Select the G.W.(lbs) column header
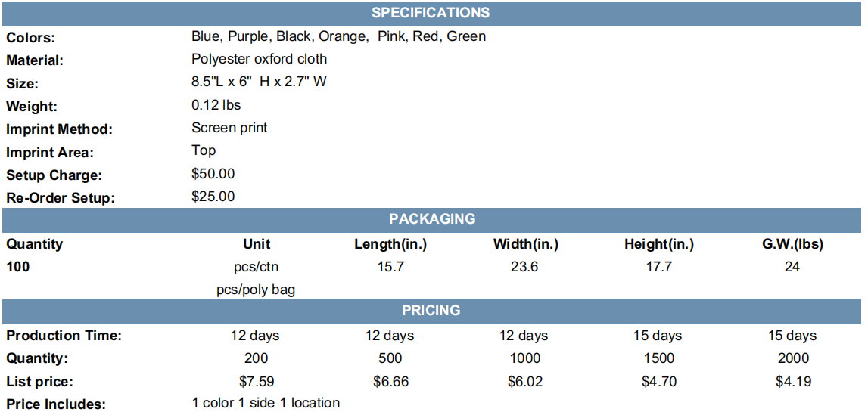868x412 pixels. pyautogui.click(x=792, y=244)
